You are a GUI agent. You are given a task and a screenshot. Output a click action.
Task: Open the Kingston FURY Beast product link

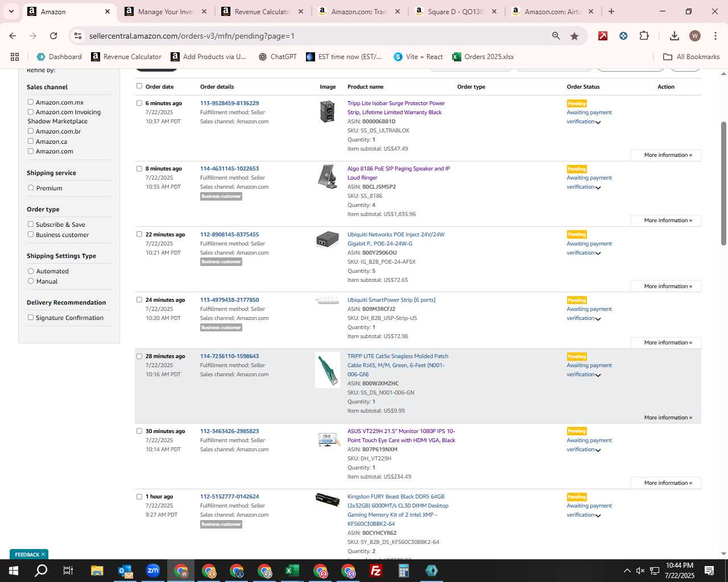(398, 510)
